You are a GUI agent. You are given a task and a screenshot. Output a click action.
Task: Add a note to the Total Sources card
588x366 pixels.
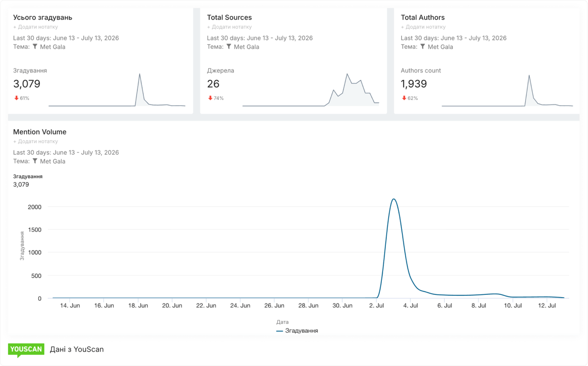point(229,27)
